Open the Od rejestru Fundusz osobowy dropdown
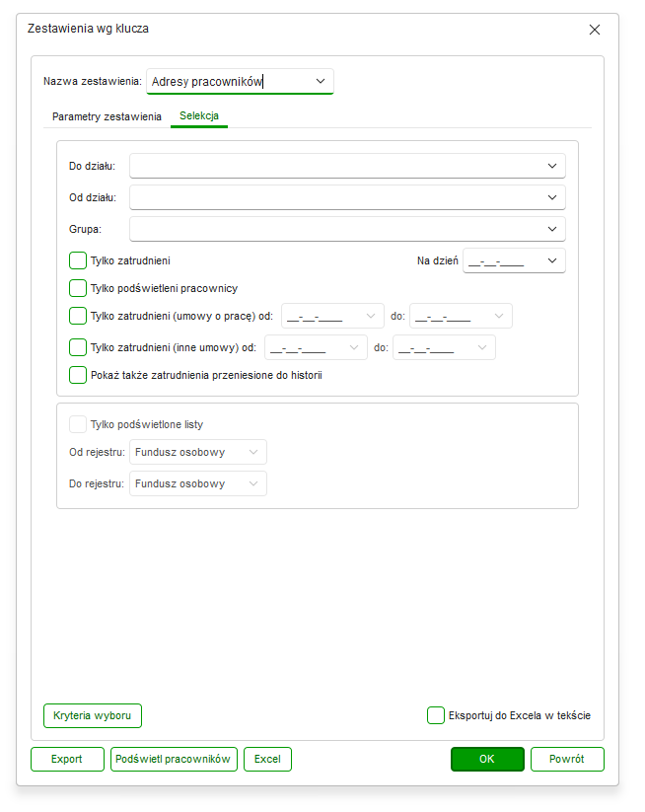 coord(198,452)
